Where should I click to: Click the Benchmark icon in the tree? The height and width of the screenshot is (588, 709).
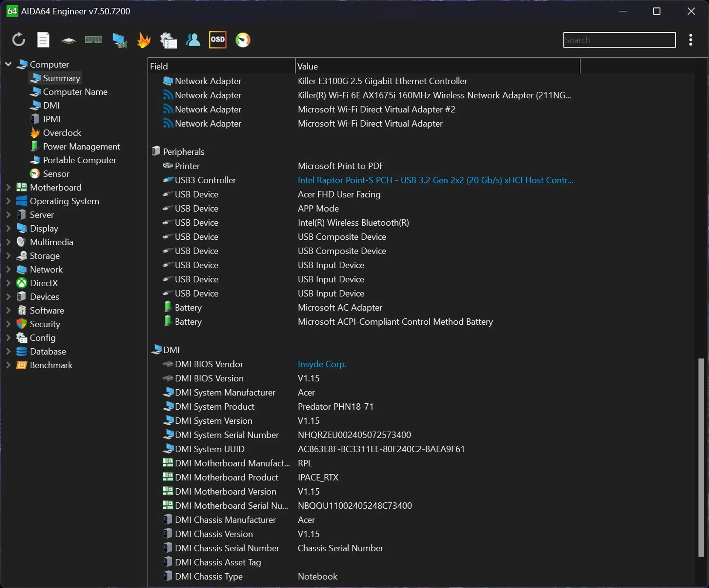coord(21,365)
